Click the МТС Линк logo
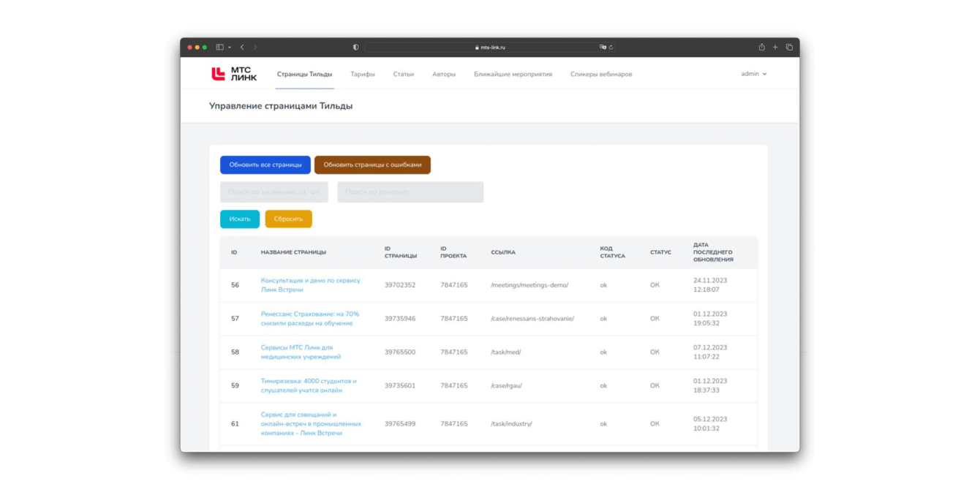 234,74
